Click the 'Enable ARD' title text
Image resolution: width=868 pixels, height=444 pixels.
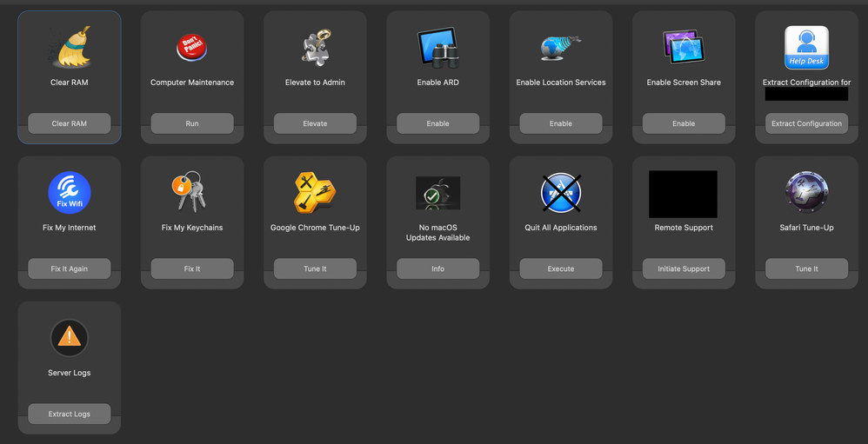pyautogui.click(x=437, y=83)
